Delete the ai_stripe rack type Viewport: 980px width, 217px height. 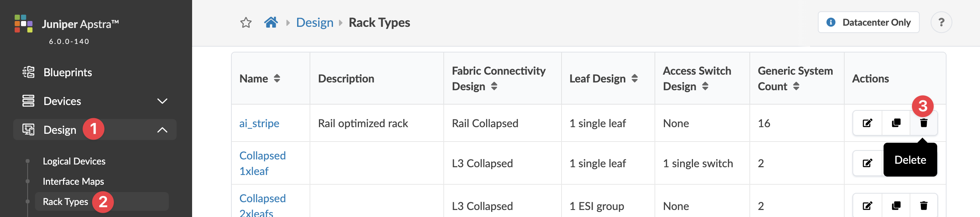(924, 123)
